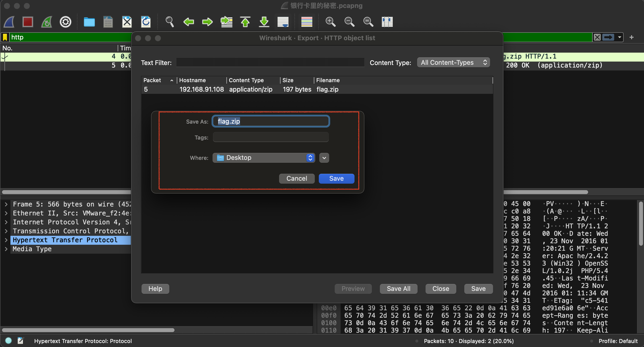Click the Save As filename field
The height and width of the screenshot is (347, 644).
point(271,121)
